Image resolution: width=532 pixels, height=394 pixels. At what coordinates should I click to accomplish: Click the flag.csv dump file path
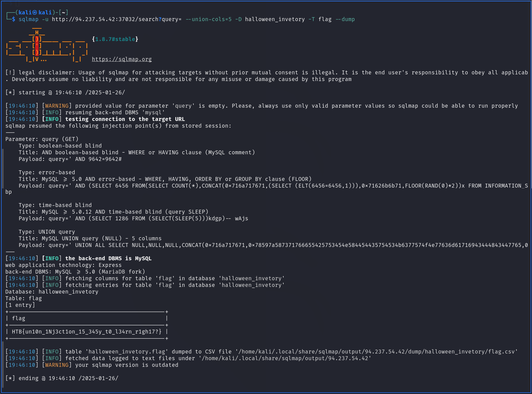[x=377, y=352]
